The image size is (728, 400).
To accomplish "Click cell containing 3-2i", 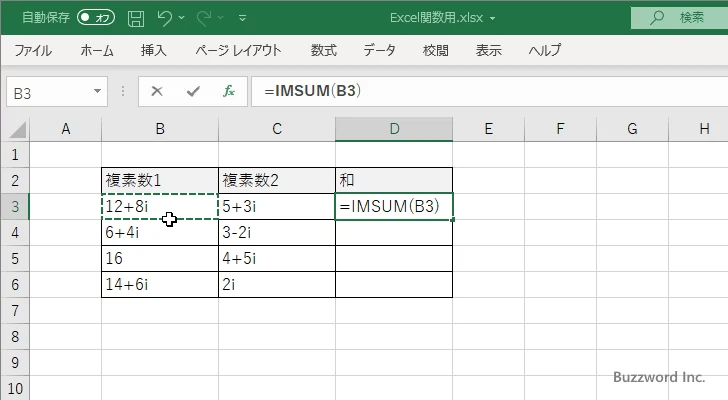I will pyautogui.click(x=277, y=232).
